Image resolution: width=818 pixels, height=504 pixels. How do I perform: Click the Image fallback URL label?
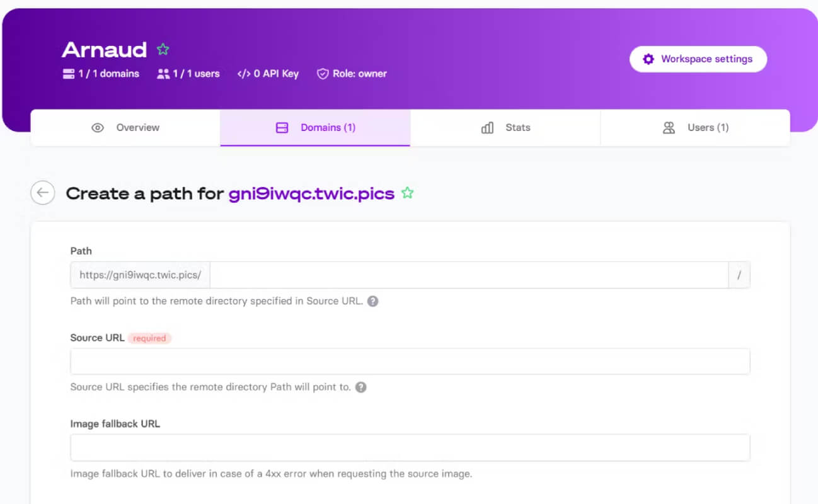(x=115, y=424)
